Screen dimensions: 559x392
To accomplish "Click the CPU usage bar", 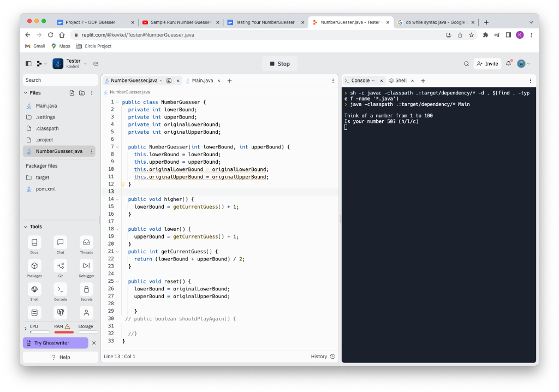I will pos(39,332).
